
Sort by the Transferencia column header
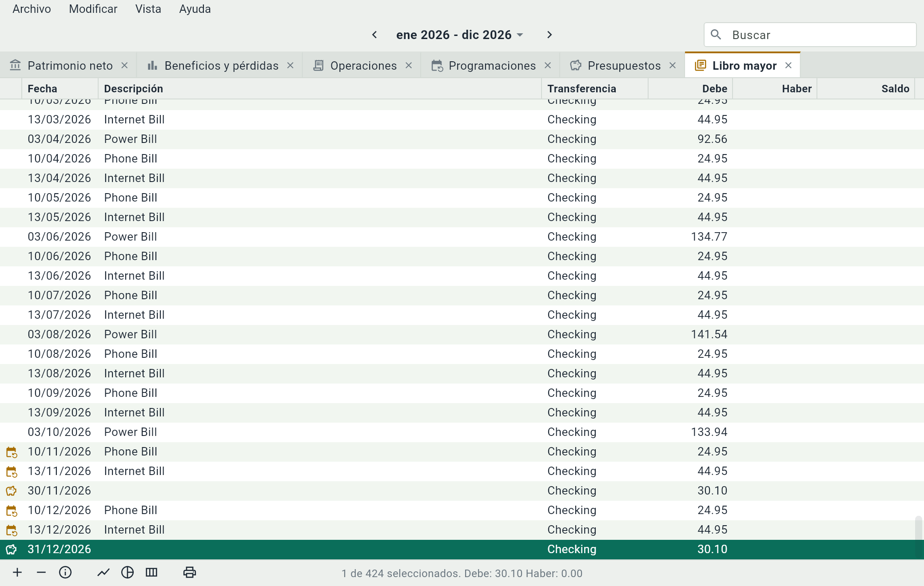595,89
